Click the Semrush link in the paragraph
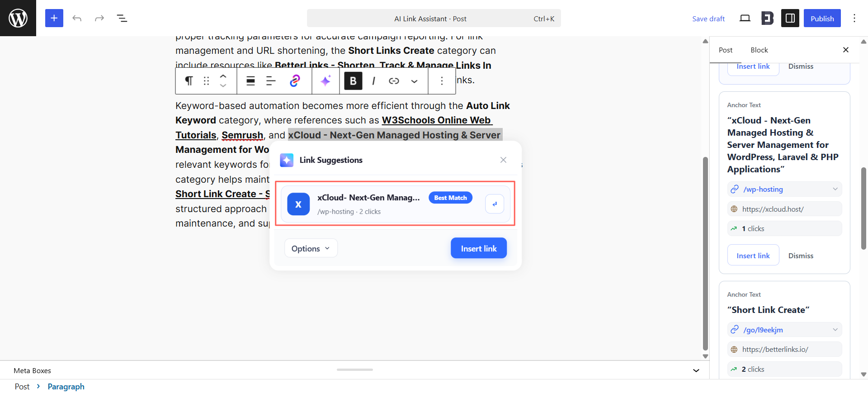 click(x=242, y=135)
